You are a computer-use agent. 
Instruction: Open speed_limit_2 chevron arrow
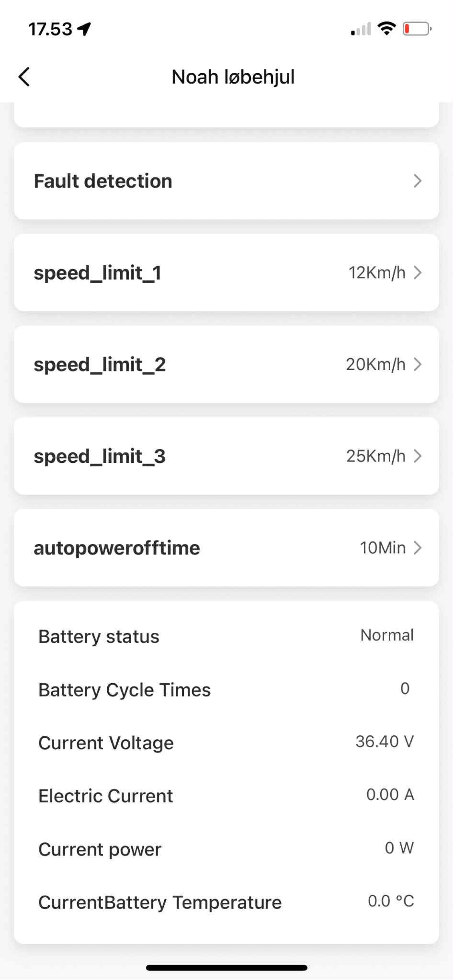[x=418, y=365]
